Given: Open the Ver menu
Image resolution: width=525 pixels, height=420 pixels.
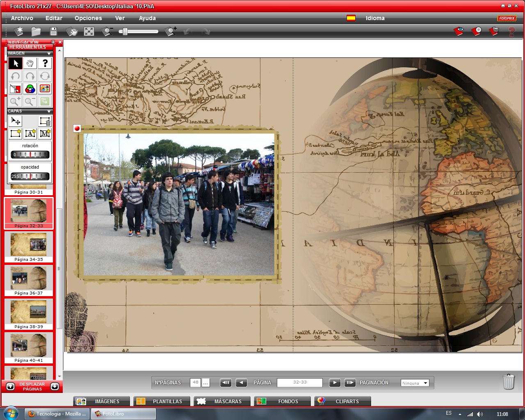Looking at the screenshot, I should pos(120,18).
